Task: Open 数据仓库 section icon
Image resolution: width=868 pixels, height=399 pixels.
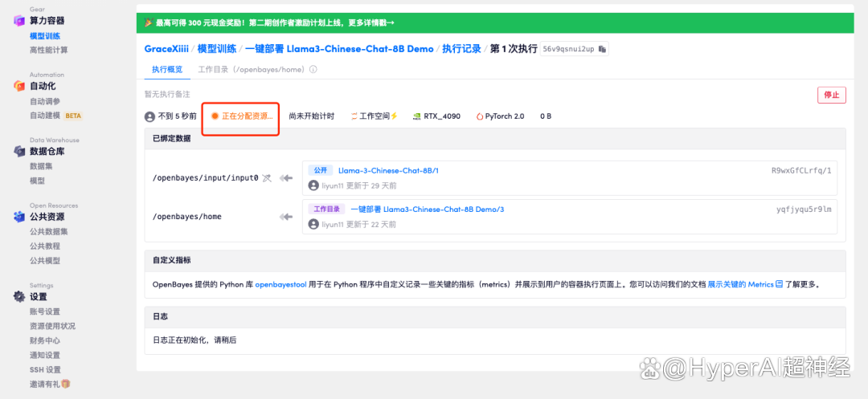Action: click(x=19, y=152)
